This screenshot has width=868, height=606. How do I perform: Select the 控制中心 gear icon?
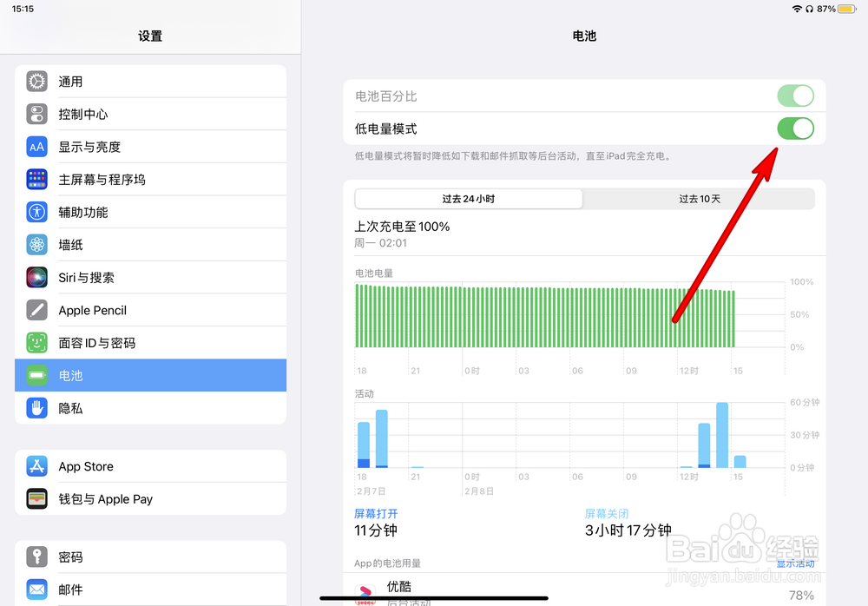[36, 114]
